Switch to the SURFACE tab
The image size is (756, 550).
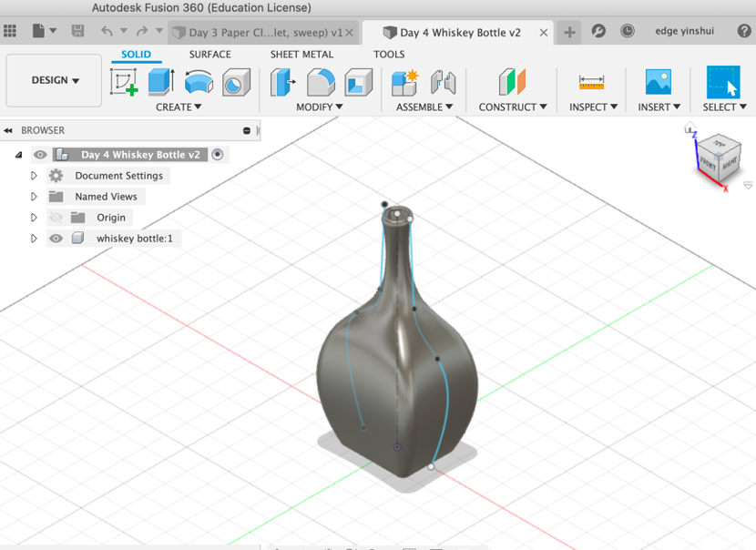click(209, 55)
